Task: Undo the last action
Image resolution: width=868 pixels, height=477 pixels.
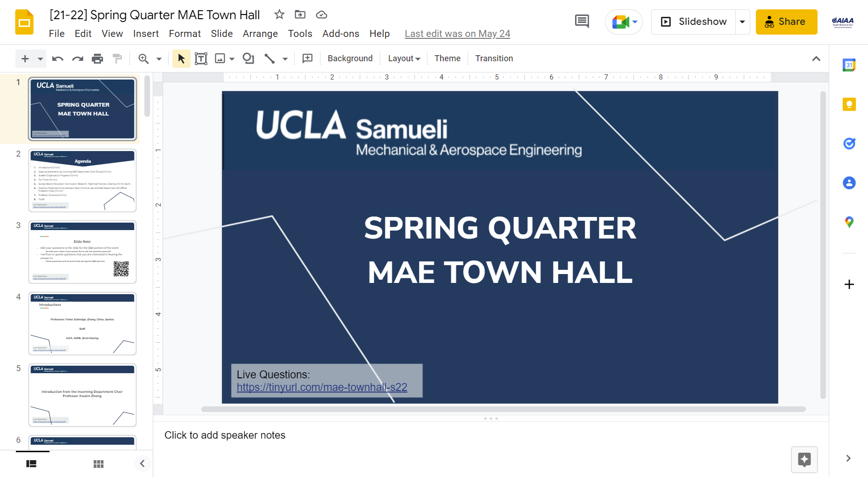Action: point(58,58)
